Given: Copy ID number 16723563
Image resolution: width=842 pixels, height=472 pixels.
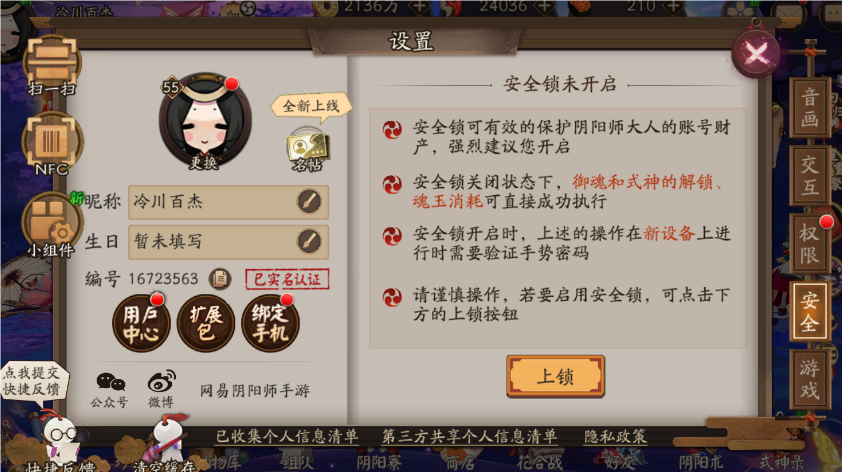Looking at the screenshot, I should click(220, 279).
